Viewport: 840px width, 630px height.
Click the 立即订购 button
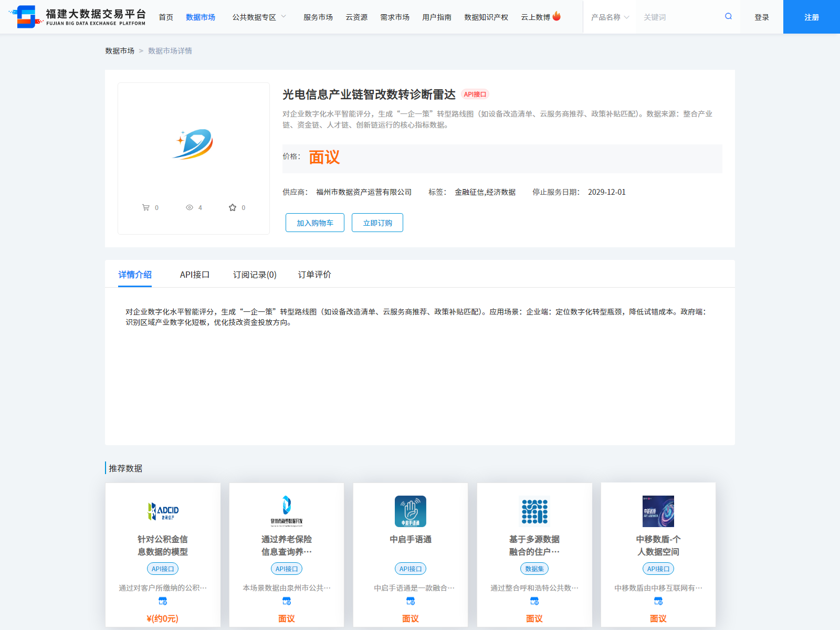377,223
